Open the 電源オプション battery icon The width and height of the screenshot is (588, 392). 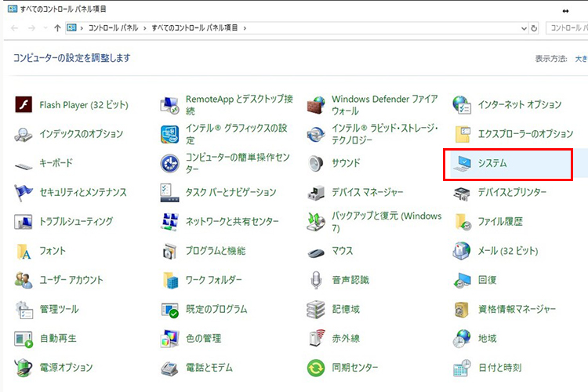(x=24, y=368)
